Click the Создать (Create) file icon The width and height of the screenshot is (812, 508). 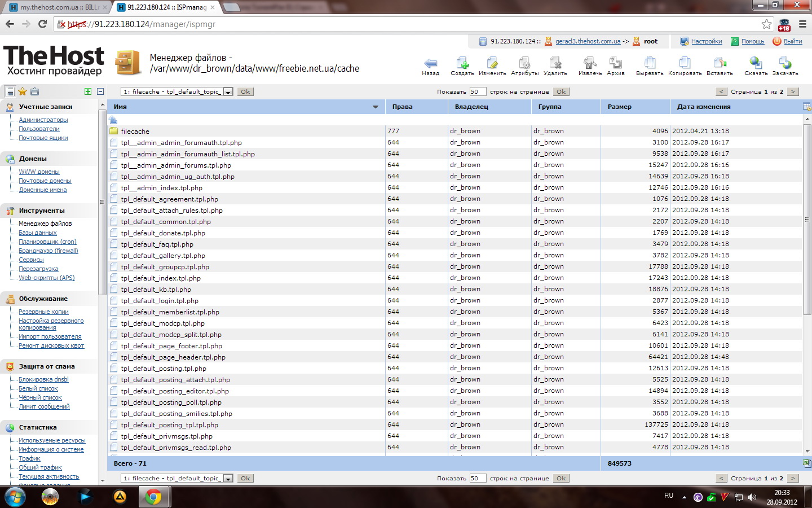point(462,64)
